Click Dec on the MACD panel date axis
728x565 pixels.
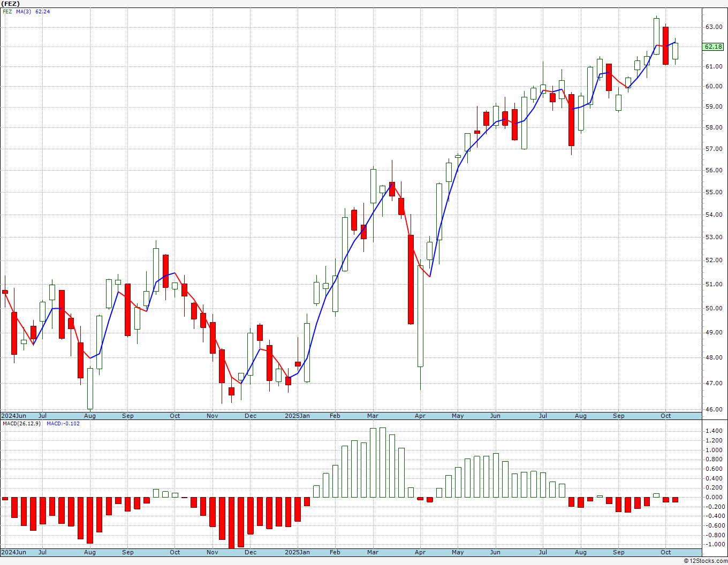tap(251, 552)
